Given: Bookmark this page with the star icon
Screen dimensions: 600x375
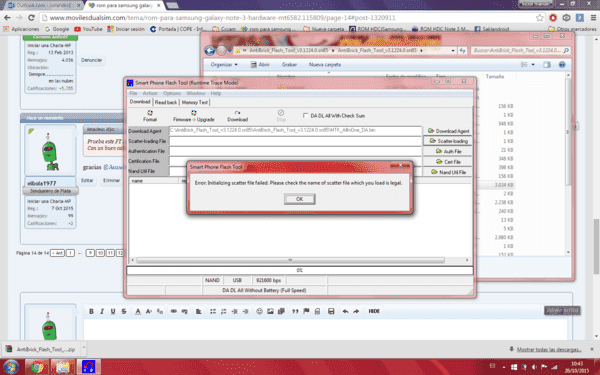Looking at the screenshot, I should pyautogui.click(x=540, y=18).
